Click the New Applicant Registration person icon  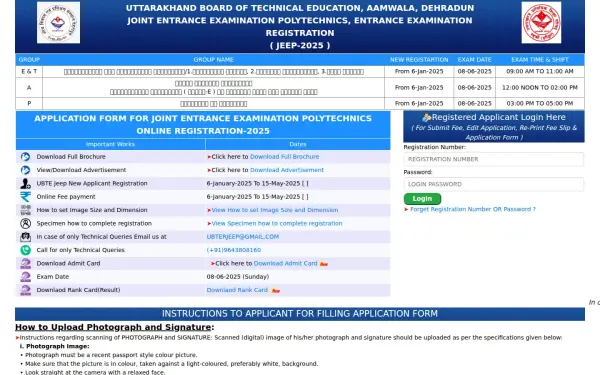click(25, 184)
